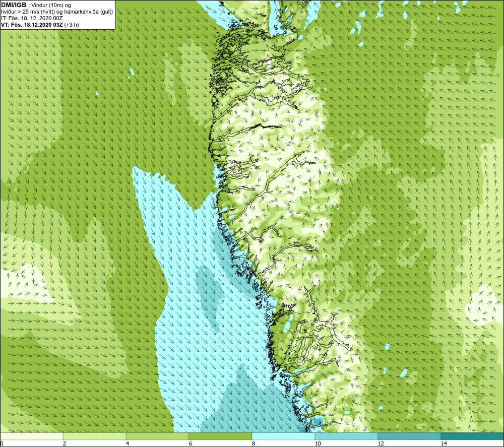Screen dimensions: 504x447
Task: Click the light green 2–4 m/s scale segment
Action: click(95, 436)
